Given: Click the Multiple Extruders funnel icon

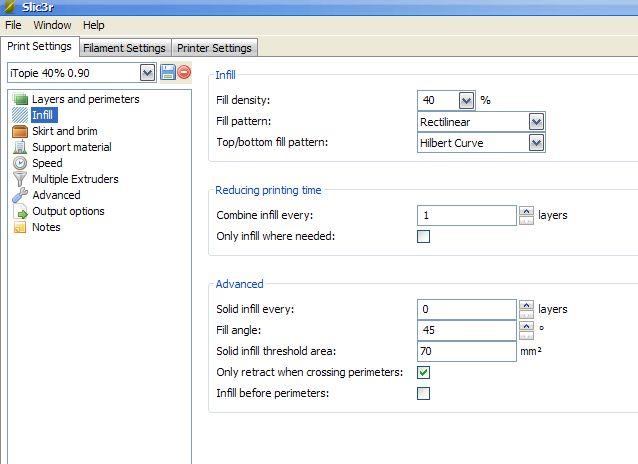Looking at the screenshot, I should tap(20, 179).
